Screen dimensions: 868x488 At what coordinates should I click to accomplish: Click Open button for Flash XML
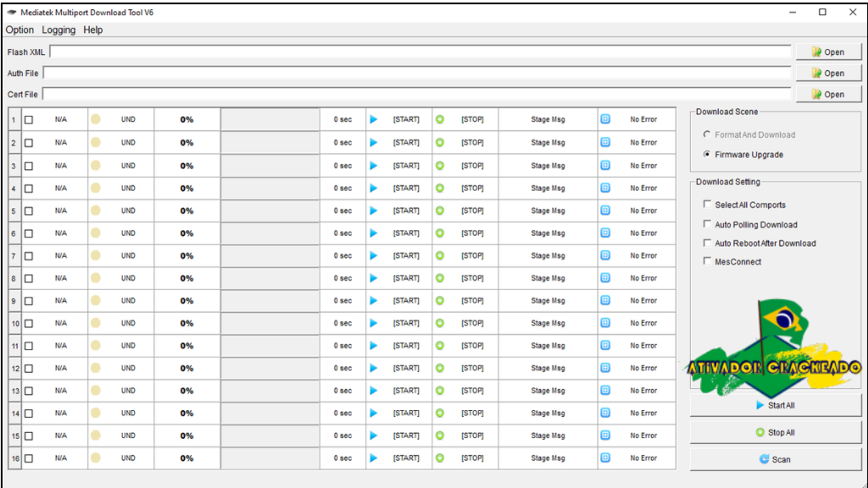coord(829,52)
